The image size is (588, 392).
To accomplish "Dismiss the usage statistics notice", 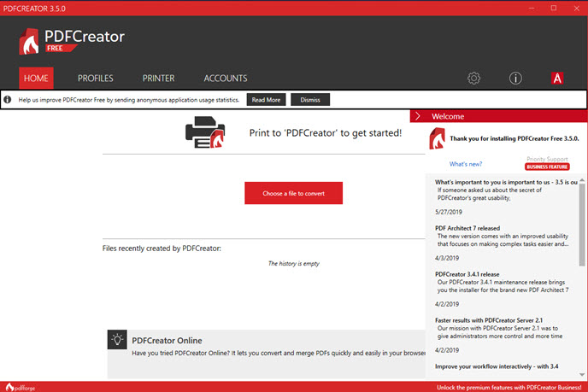I will pos(310,100).
